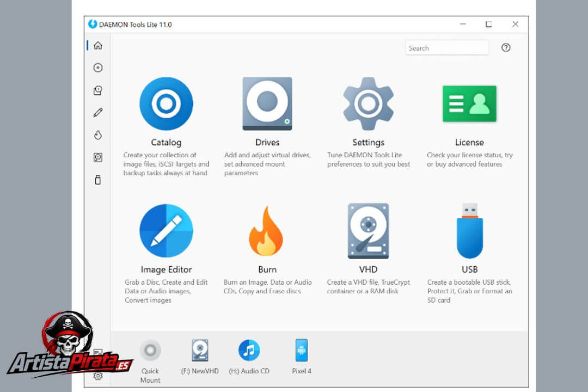588x392 pixels.
Task: Open the Drives sidebar icon
Action: (x=98, y=90)
